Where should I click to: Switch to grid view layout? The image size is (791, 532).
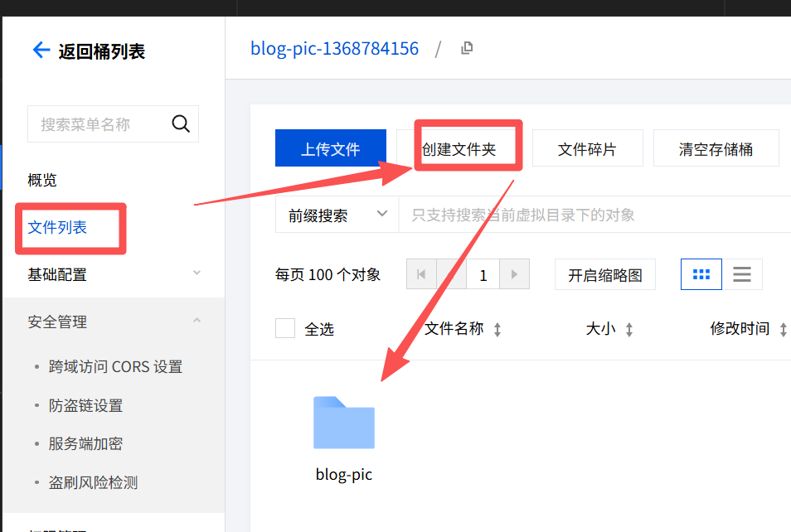point(701,274)
